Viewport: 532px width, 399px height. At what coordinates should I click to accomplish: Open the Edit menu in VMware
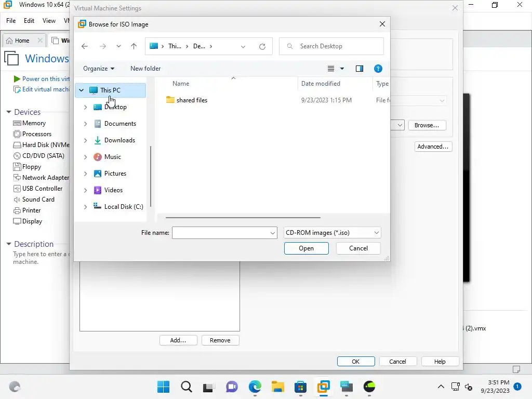coord(29,21)
